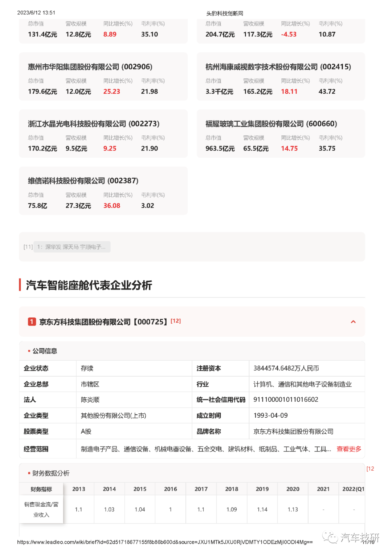Click the 1.03 value under 2014

[109, 510]
